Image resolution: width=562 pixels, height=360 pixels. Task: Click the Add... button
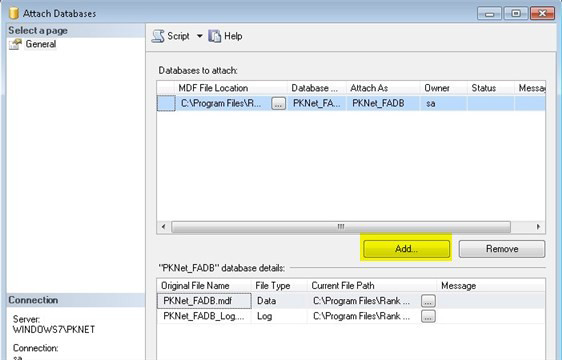pos(406,249)
